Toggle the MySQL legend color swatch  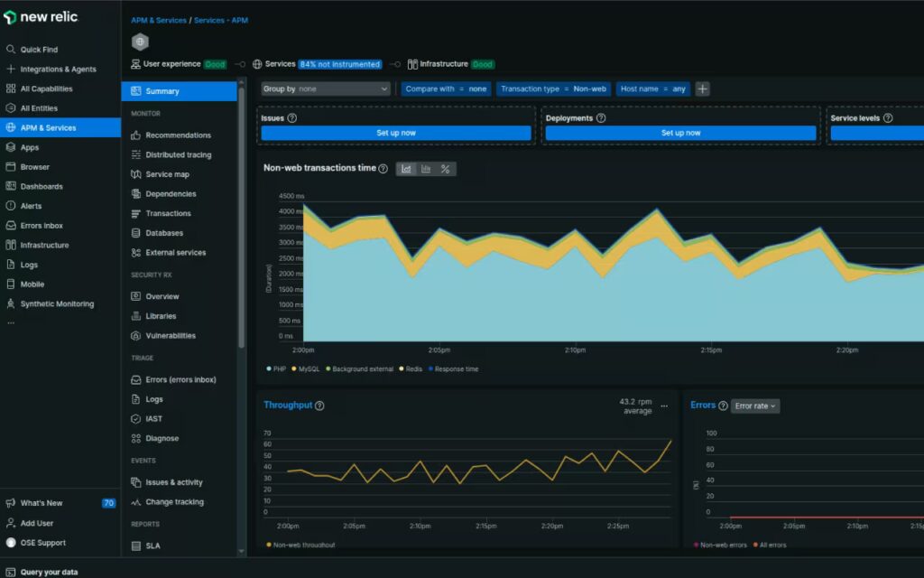pyautogui.click(x=293, y=369)
